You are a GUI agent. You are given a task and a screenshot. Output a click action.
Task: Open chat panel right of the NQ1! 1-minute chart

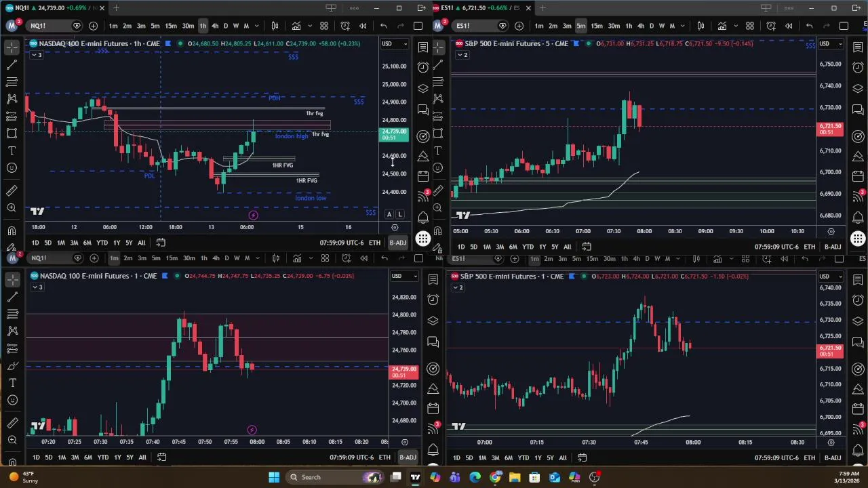pyautogui.click(x=433, y=343)
